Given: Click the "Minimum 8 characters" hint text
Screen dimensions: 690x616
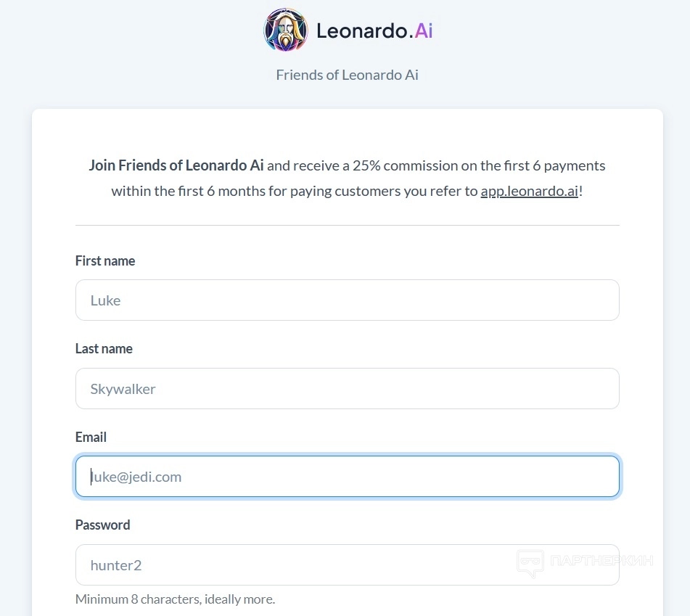Looking at the screenshot, I should coord(175,599).
